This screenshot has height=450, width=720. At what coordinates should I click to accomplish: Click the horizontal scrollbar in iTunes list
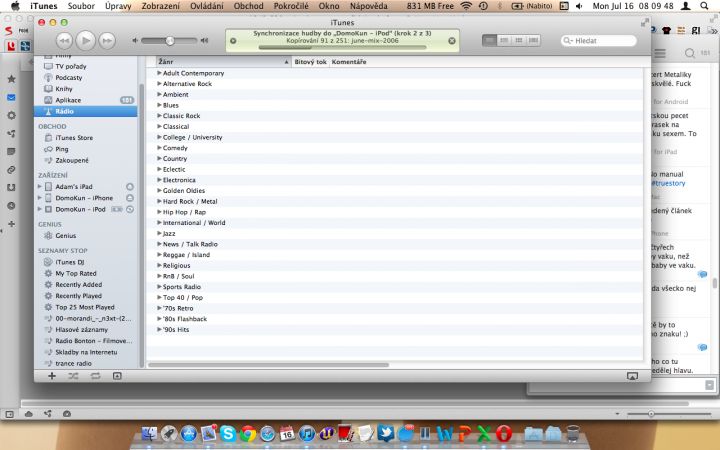pyautogui.click(x=269, y=365)
